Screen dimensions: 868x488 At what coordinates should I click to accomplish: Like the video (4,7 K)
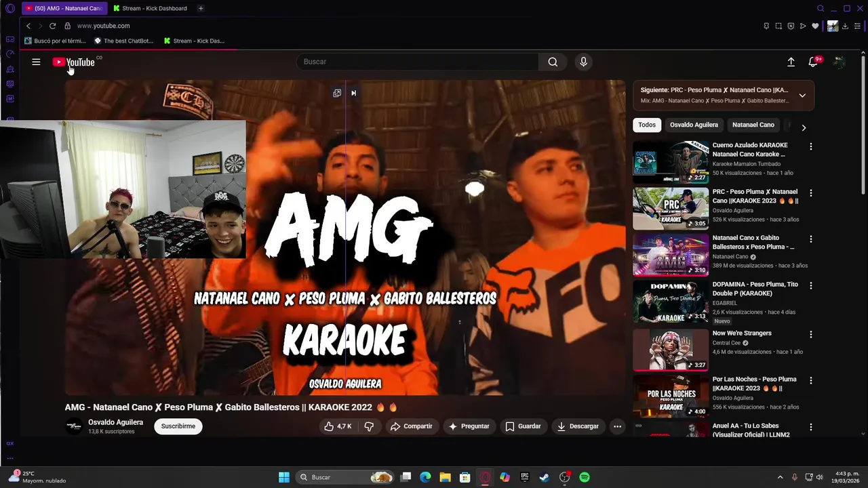pyautogui.click(x=338, y=426)
